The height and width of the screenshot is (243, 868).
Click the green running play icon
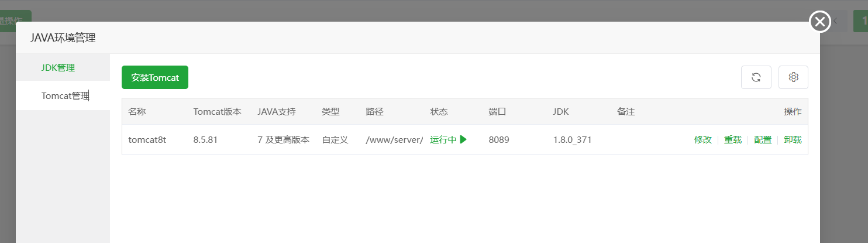point(463,139)
